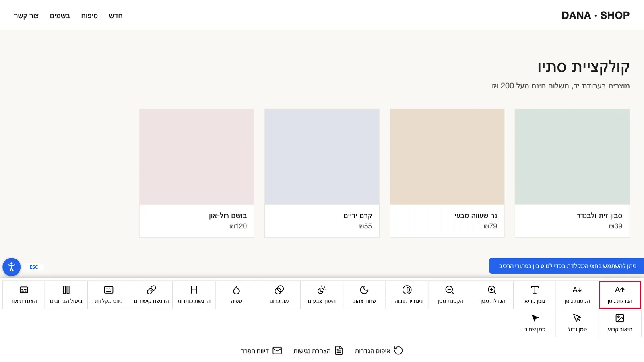Enable תיאור קבוע (fixed description)
The image size is (644, 362).
point(620,323)
